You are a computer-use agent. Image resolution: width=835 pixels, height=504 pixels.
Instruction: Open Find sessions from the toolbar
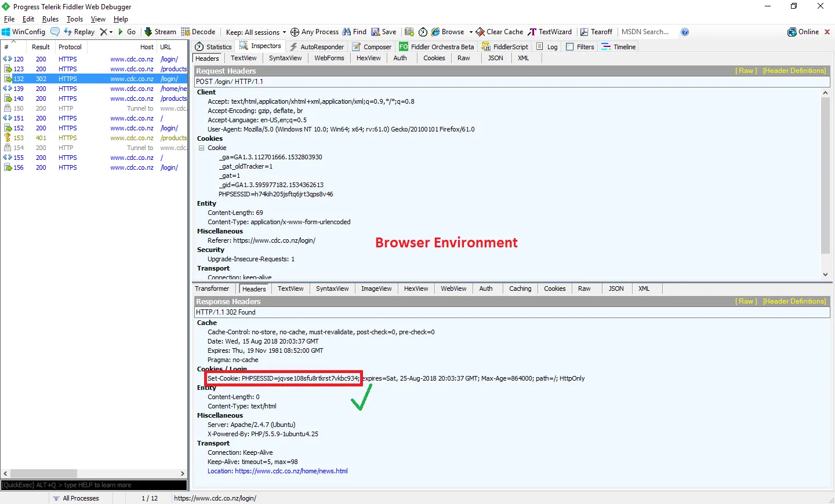pyautogui.click(x=354, y=32)
